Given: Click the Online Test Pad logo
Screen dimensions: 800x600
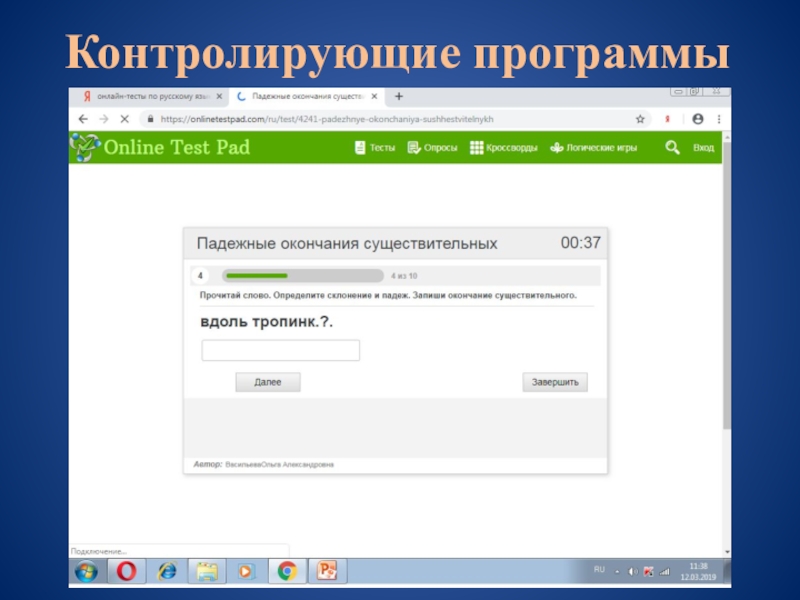Looking at the screenshot, I should click(160, 148).
